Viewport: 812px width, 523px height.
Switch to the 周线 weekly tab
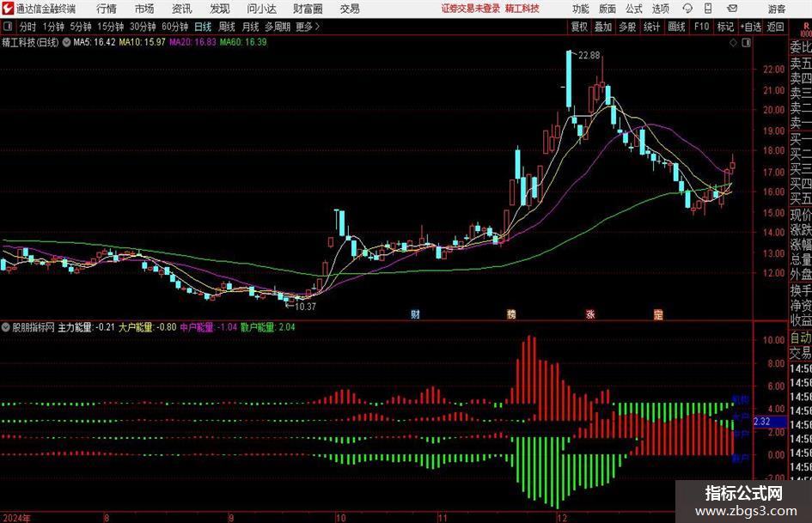(227, 27)
